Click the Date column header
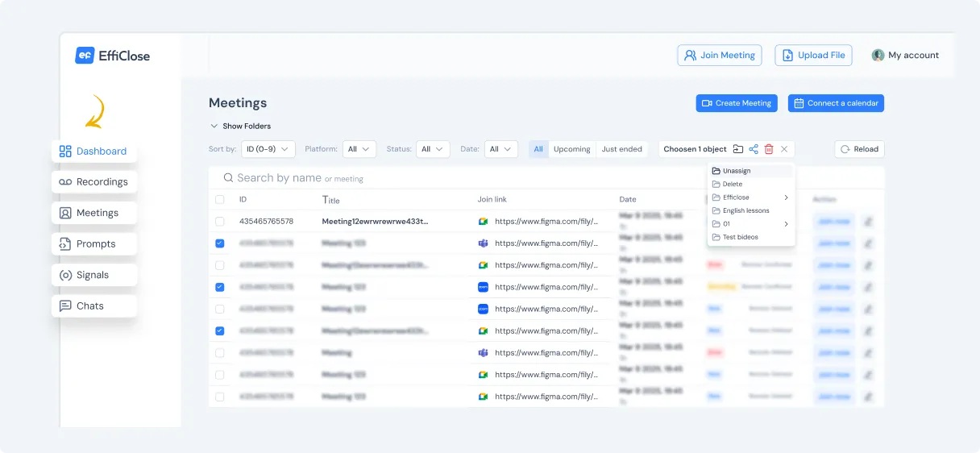Image resolution: width=980 pixels, height=453 pixels. pyautogui.click(x=628, y=199)
